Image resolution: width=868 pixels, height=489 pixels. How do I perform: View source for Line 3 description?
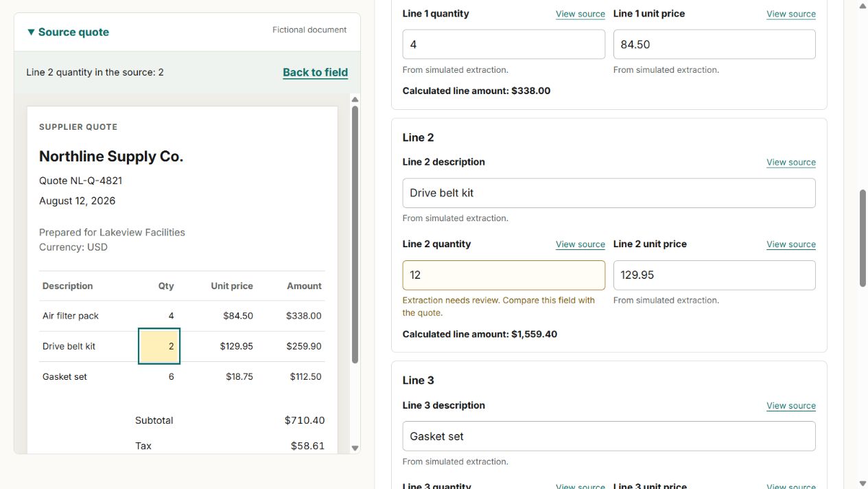coord(790,406)
